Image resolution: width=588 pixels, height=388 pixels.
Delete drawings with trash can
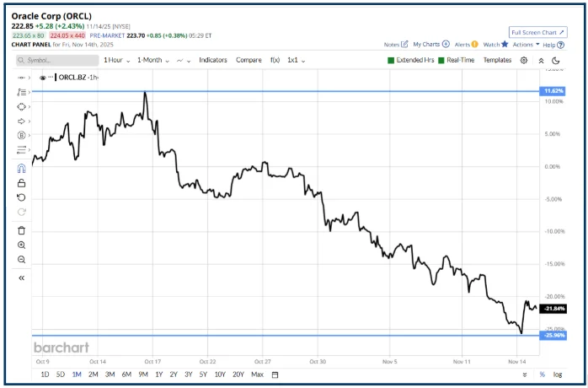click(21, 230)
